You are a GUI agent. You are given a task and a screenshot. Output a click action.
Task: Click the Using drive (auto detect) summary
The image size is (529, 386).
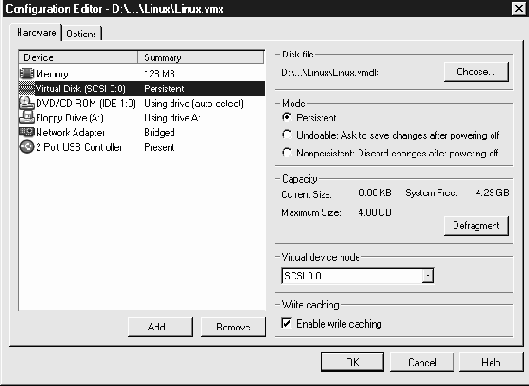pos(194,103)
